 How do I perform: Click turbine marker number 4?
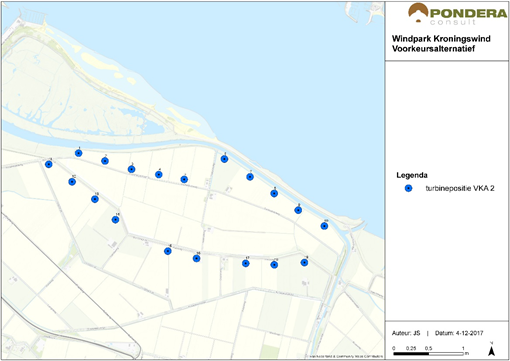159,174
